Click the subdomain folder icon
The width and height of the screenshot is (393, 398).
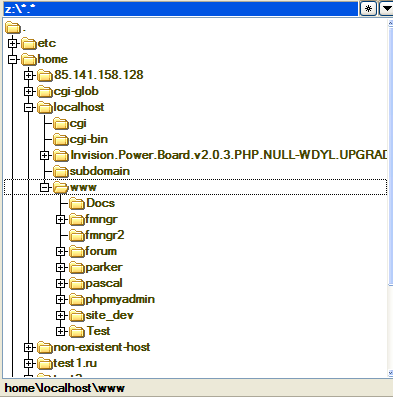(x=61, y=171)
